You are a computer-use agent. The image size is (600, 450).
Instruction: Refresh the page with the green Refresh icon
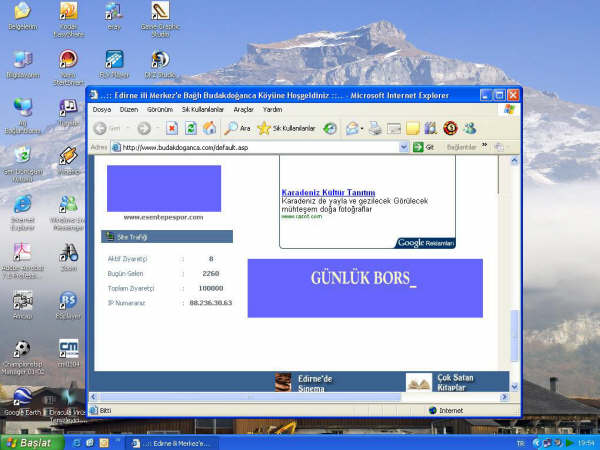[190, 128]
